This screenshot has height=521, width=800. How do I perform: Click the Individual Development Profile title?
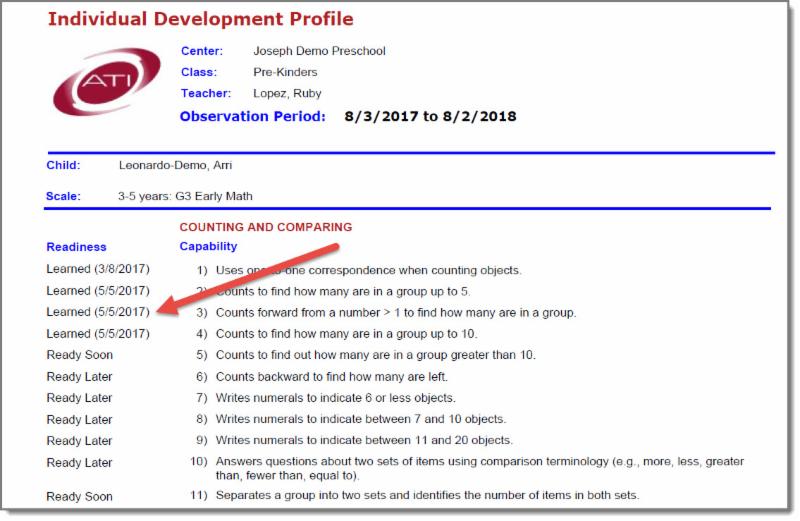click(201, 19)
